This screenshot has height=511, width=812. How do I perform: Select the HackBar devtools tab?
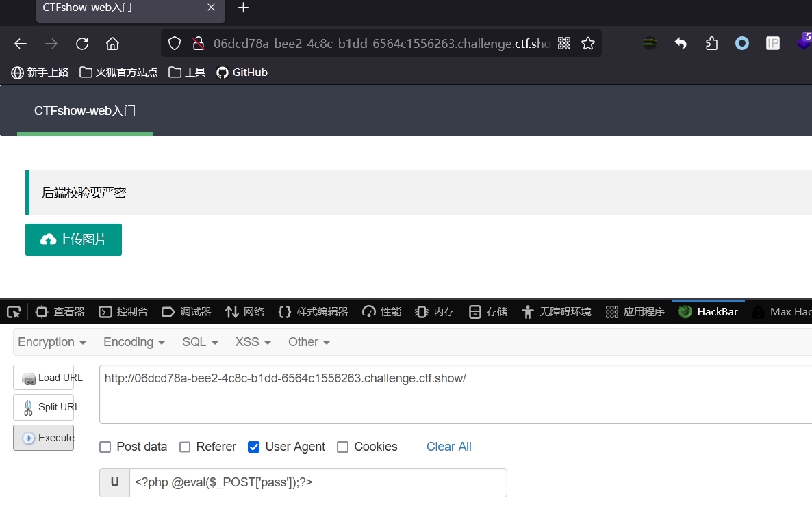point(708,312)
